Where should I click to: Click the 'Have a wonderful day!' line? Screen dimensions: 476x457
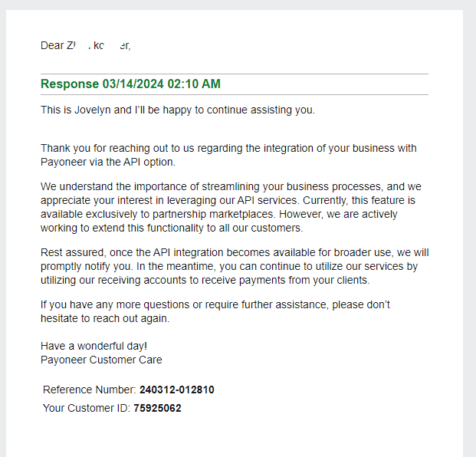click(x=94, y=346)
